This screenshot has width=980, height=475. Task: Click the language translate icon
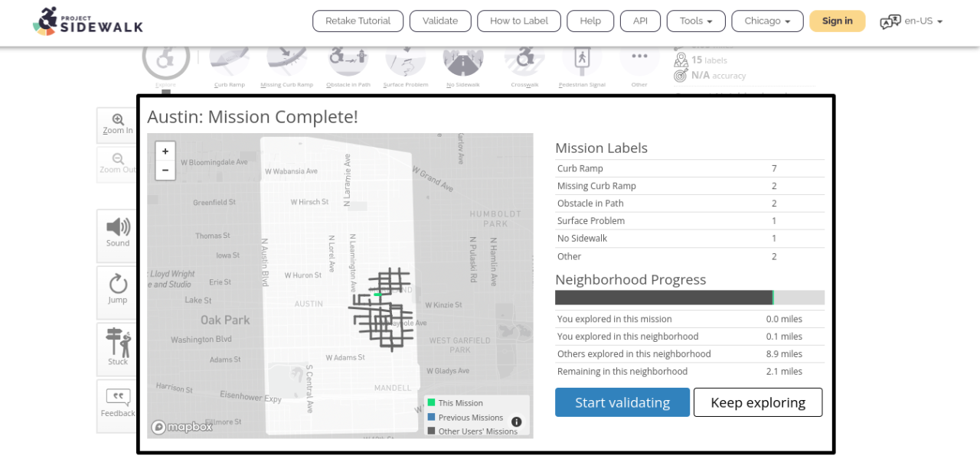[890, 21]
